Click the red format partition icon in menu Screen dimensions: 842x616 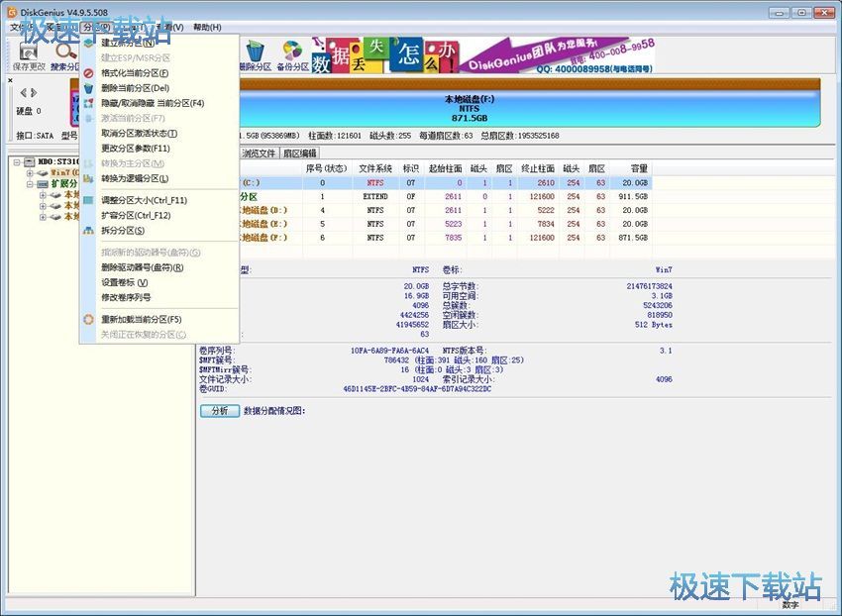pyautogui.click(x=88, y=73)
